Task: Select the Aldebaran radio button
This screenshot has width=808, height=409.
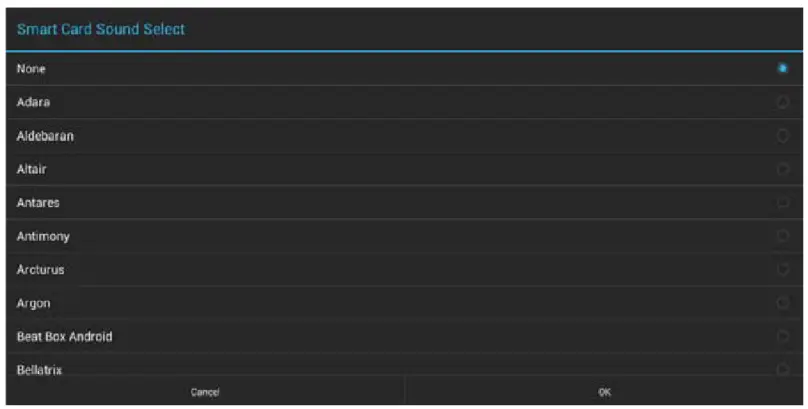Action: tap(782, 136)
